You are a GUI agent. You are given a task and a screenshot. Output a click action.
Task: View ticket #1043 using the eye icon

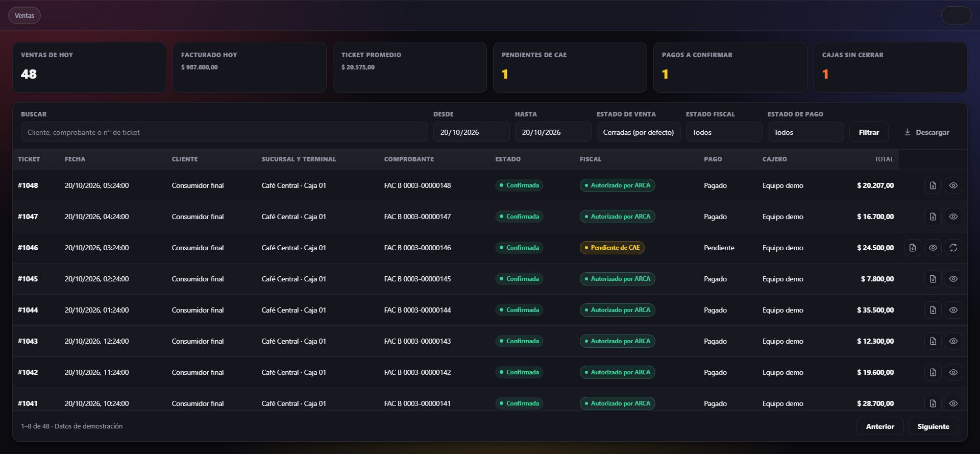953,341
